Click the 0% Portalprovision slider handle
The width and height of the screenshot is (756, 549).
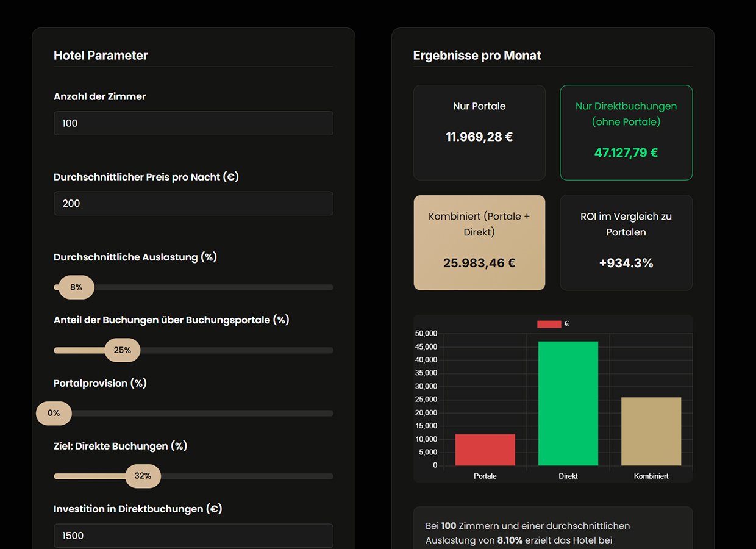click(54, 413)
